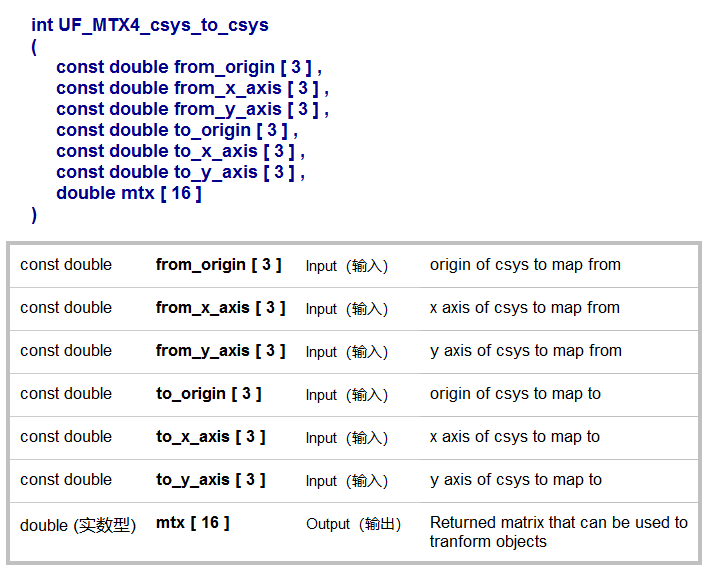Click 'const double' in from_origin table row
Screen dimensions: 727x571
(x=66, y=265)
